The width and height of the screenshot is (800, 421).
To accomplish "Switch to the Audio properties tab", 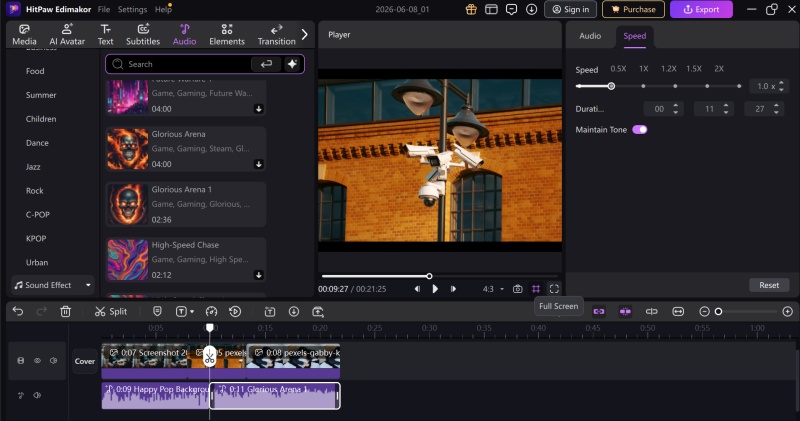I will pyautogui.click(x=590, y=36).
